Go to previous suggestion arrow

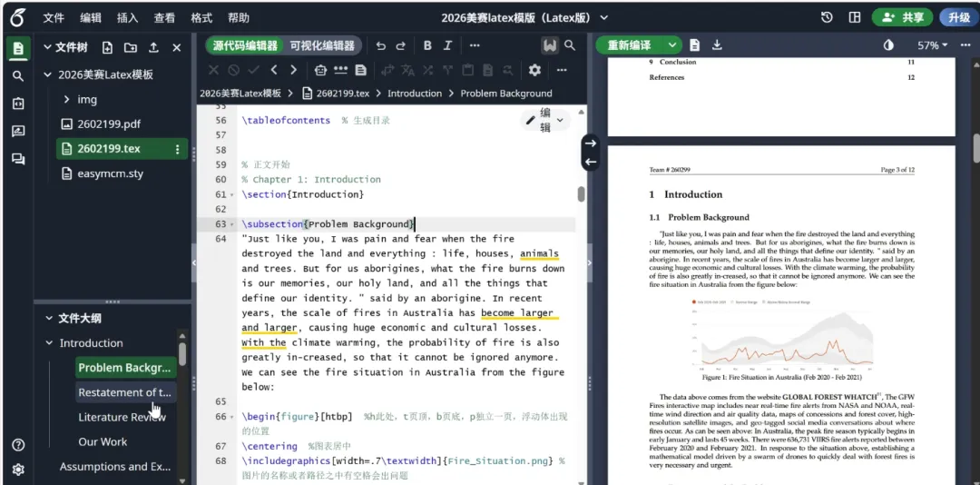point(274,70)
